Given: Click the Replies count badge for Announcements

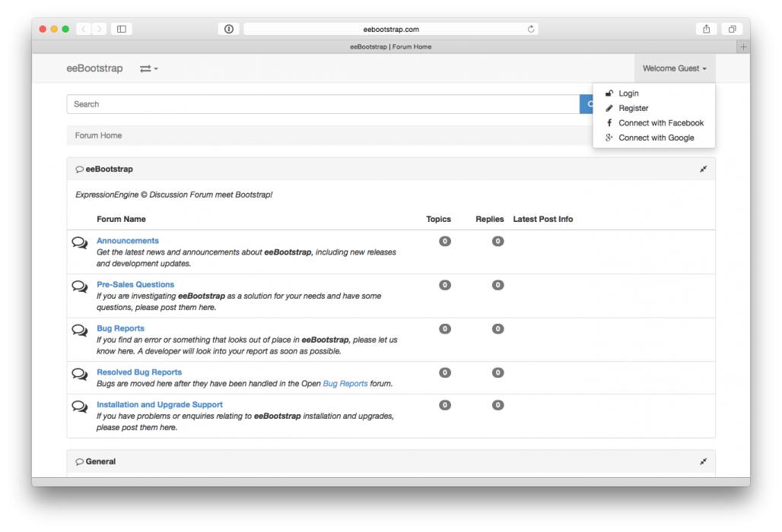Looking at the screenshot, I should 497,241.
